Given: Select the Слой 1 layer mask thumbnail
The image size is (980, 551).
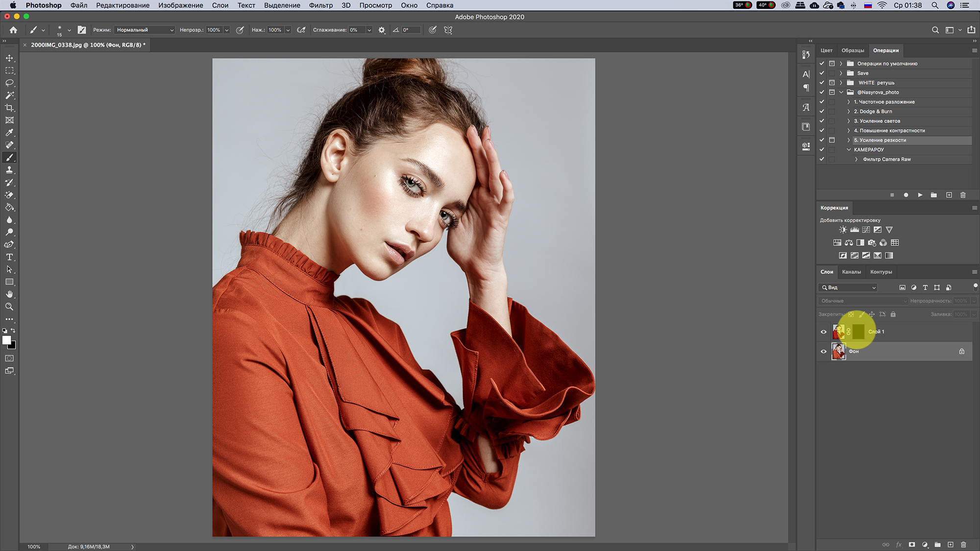Looking at the screenshot, I should (x=858, y=332).
